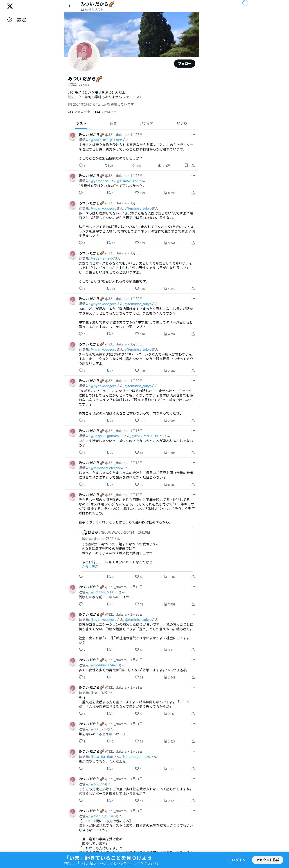Expand quoted post with さらに表示

90,567
